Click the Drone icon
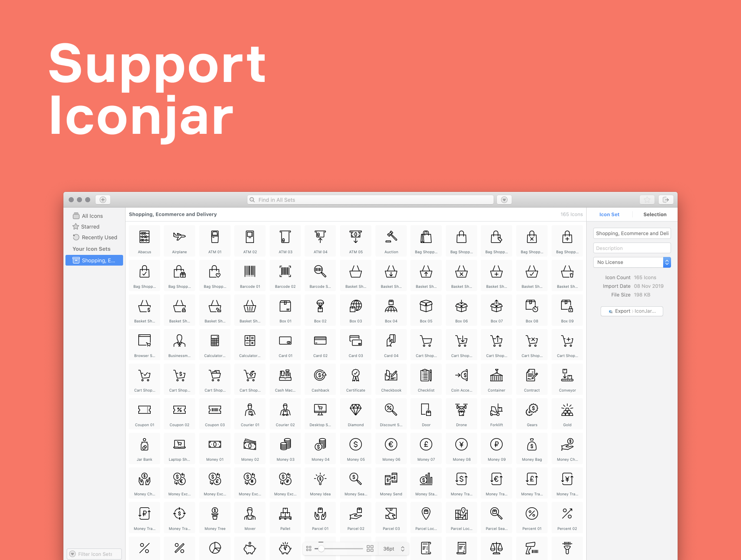This screenshot has height=560, width=741. pos(461,411)
